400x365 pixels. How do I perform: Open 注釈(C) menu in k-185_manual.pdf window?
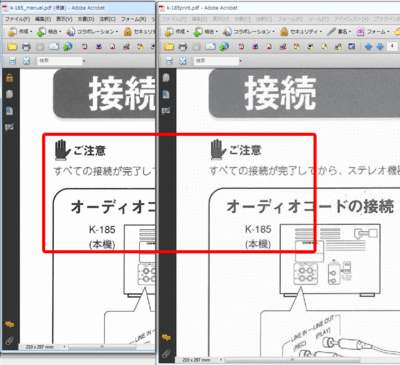click(x=107, y=19)
